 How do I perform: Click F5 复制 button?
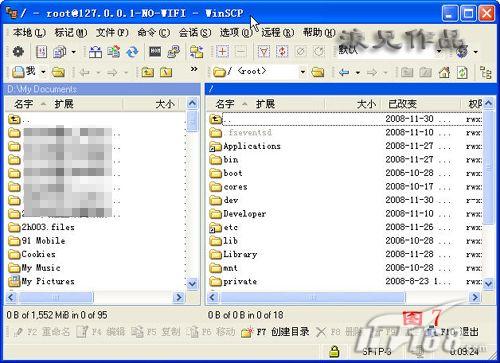point(156,332)
